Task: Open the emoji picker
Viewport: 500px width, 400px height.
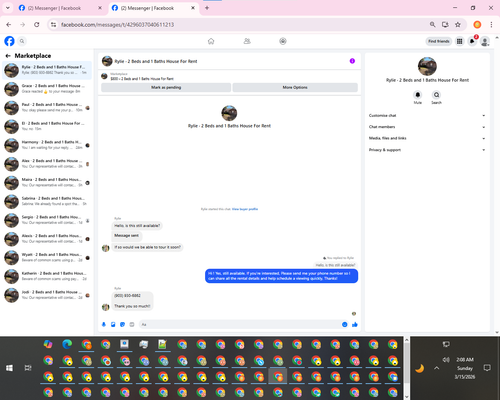Action: (345, 324)
